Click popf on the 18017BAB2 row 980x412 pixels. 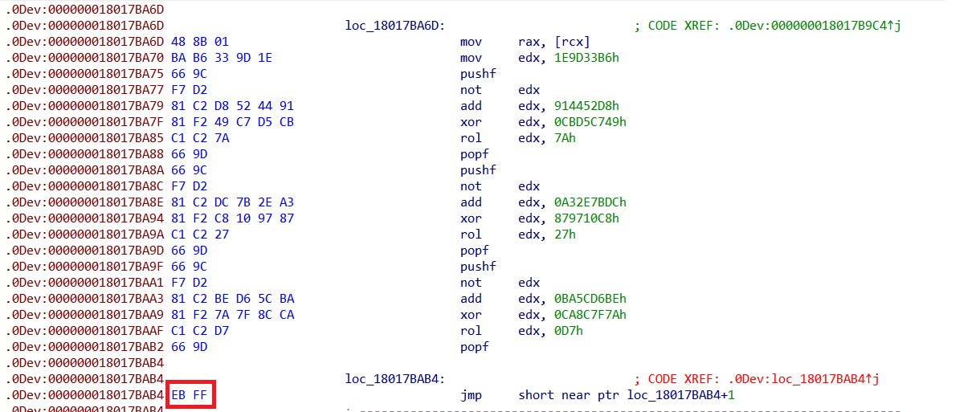tap(475, 347)
